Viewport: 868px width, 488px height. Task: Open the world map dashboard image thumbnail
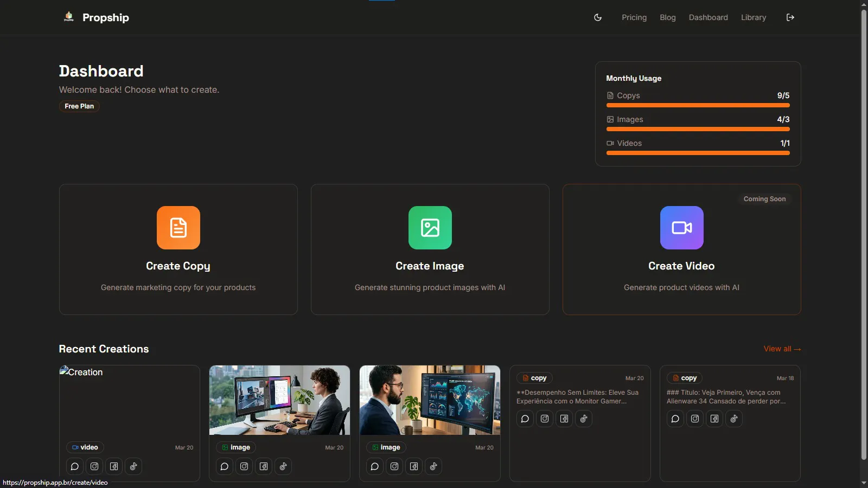tap(430, 400)
